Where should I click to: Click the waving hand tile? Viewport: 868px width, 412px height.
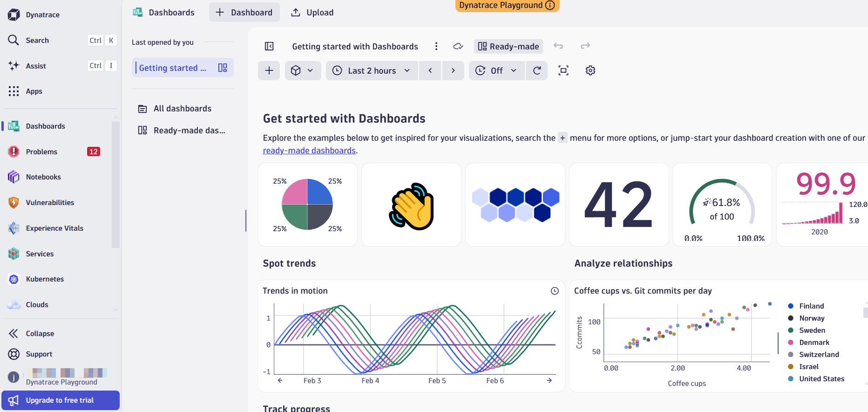click(411, 205)
